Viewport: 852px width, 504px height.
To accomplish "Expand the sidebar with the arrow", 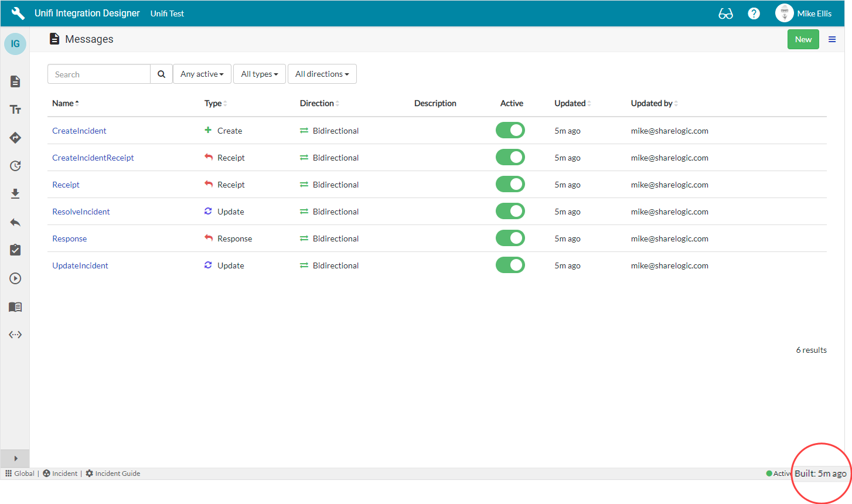I will pos(15,458).
